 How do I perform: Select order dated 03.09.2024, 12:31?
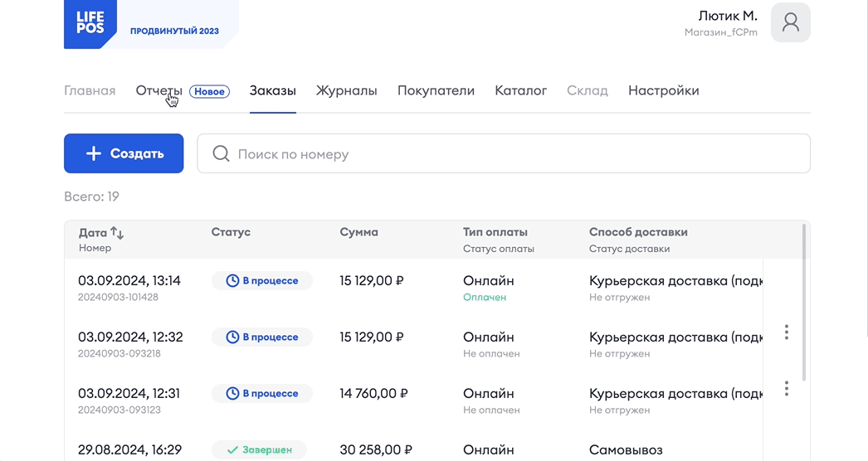coord(129,394)
